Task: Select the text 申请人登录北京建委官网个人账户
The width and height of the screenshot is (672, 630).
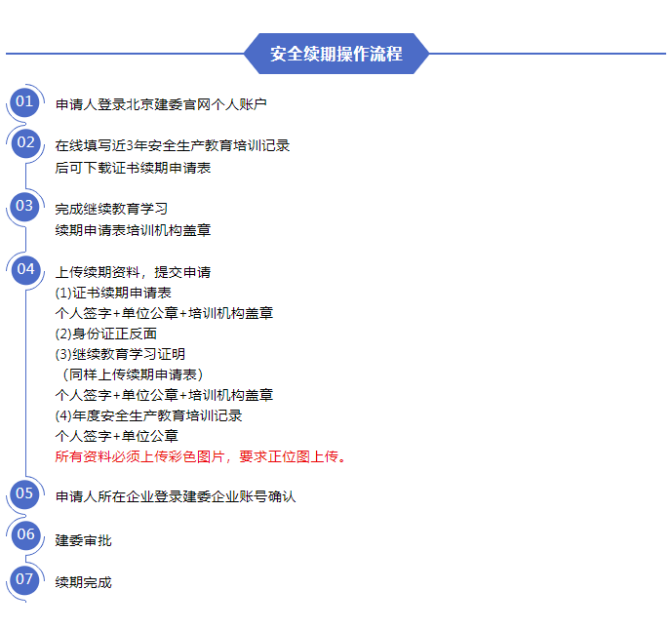Action: (161, 104)
